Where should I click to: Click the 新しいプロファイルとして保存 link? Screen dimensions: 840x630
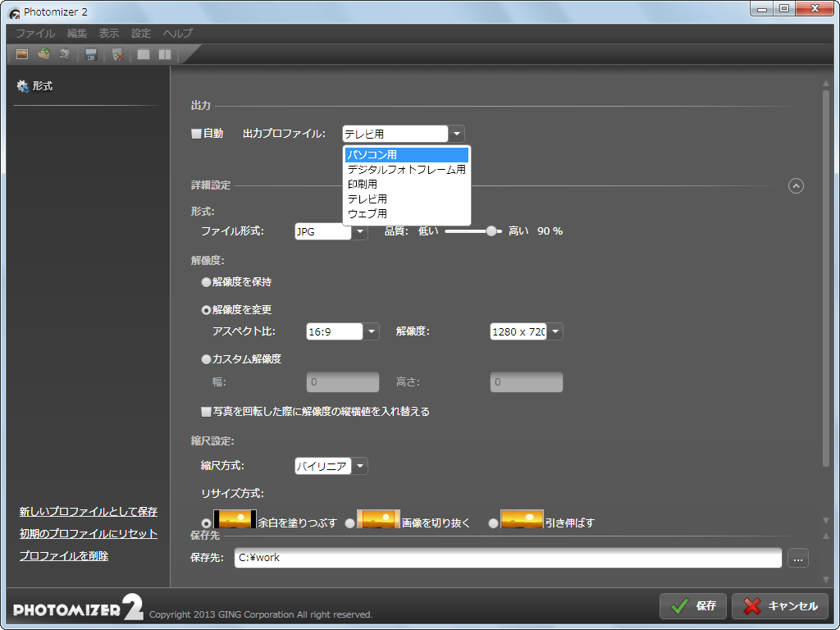click(x=89, y=512)
